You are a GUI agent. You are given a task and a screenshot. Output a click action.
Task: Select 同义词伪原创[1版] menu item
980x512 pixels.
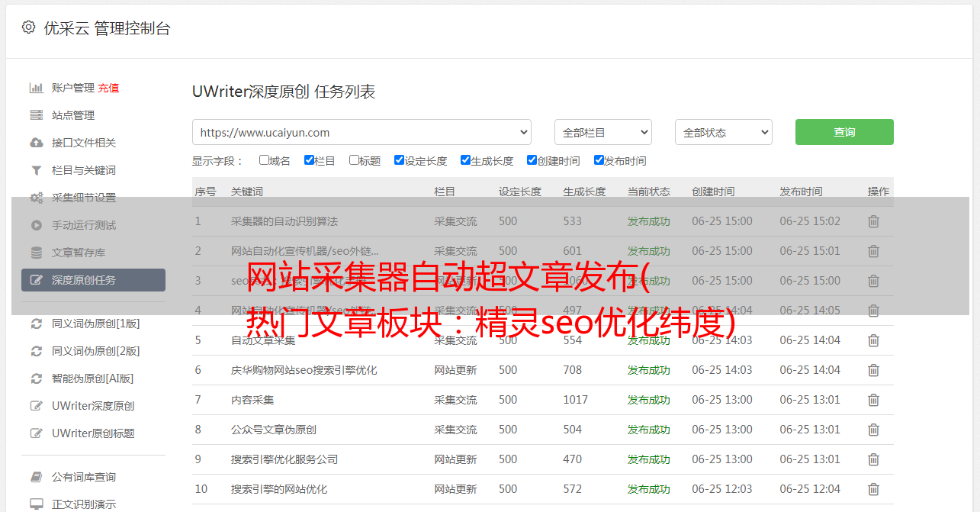pos(96,324)
